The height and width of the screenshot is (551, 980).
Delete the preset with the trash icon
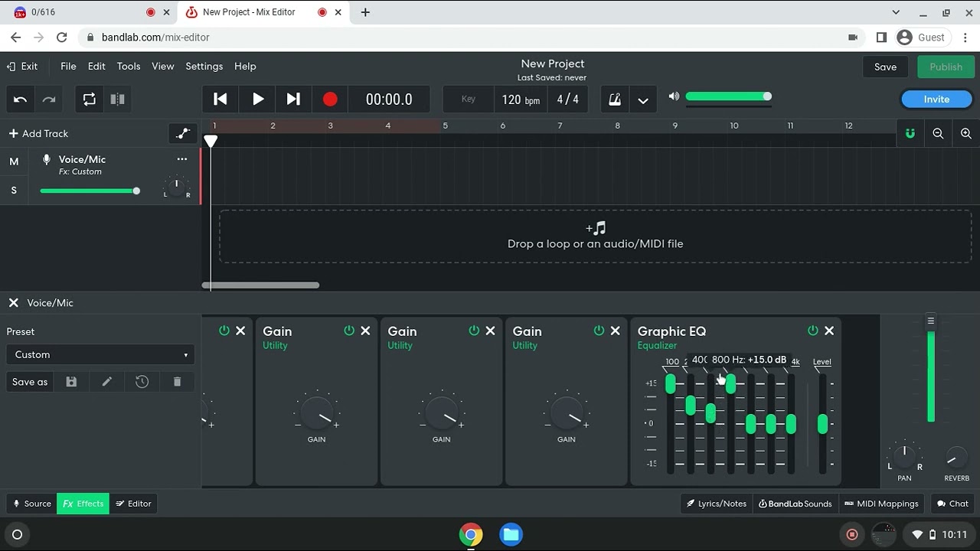pyautogui.click(x=177, y=382)
